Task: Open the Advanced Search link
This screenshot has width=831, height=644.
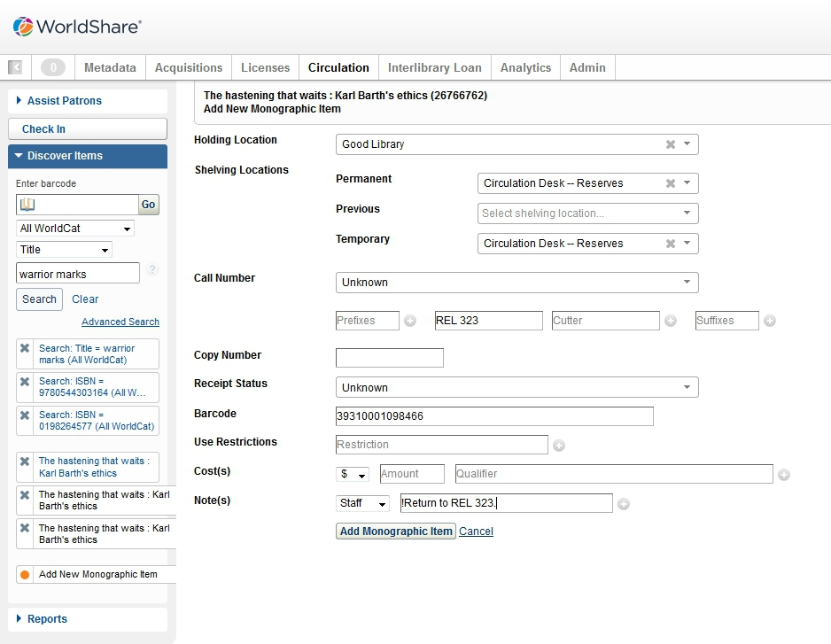Action: click(120, 322)
